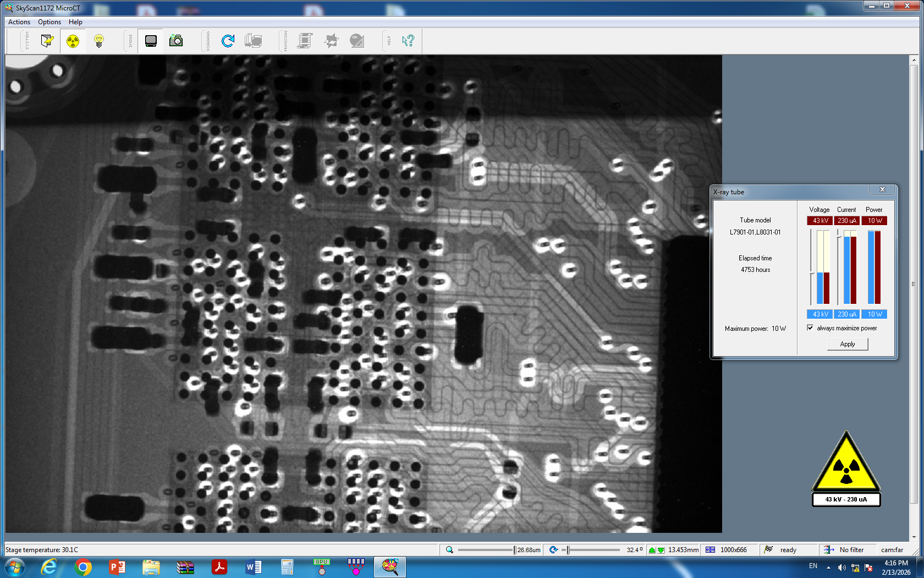Click the Voltage slider handle
This screenshot has height=578, width=924.
[x=811, y=272]
